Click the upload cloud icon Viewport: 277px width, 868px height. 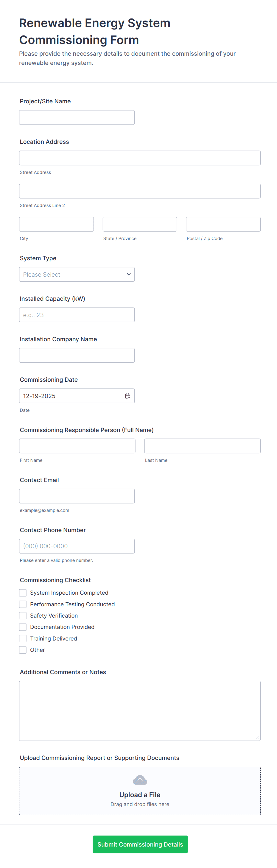140,780
